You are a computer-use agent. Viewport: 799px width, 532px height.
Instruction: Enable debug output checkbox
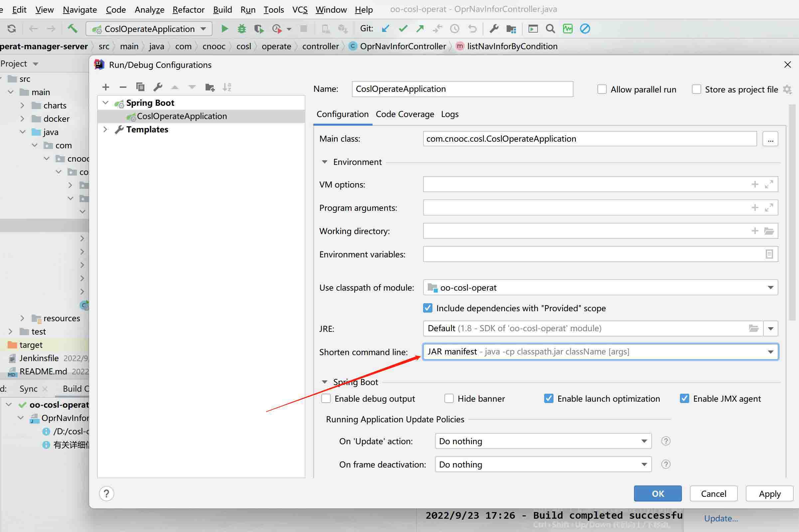click(326, 398)
